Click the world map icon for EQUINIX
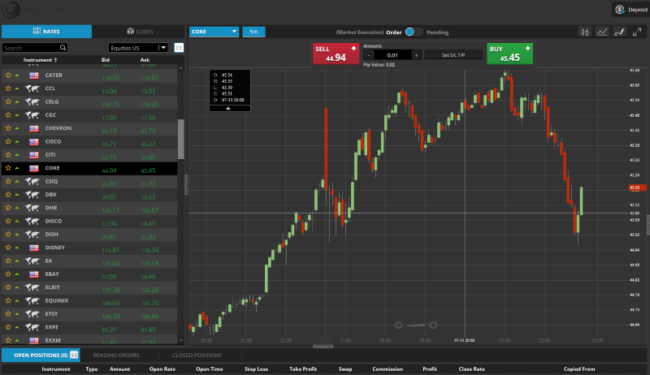650x375 pixels. [x=32, y=300]
